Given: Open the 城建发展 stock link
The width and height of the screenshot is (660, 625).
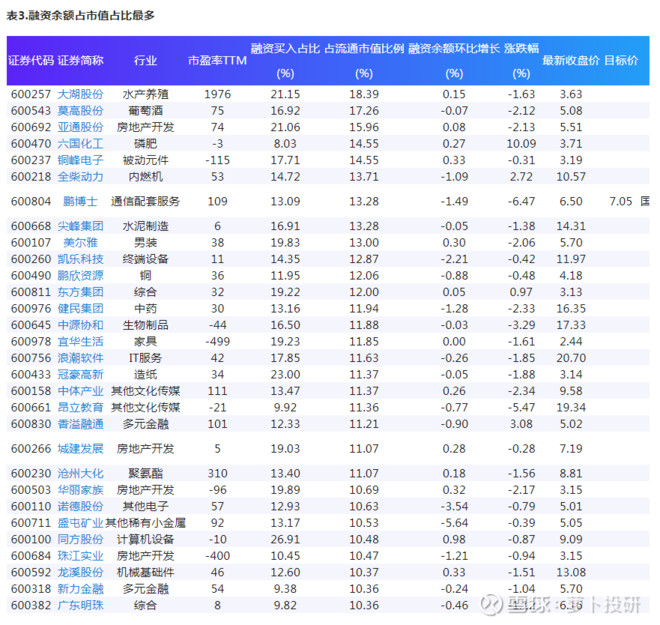Looking at the screenshot, I should [x=80, y=449].
